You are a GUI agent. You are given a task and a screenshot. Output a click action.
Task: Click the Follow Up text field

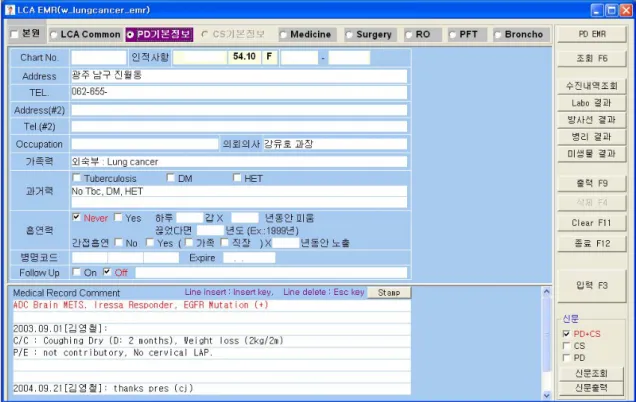click(271, 273)
